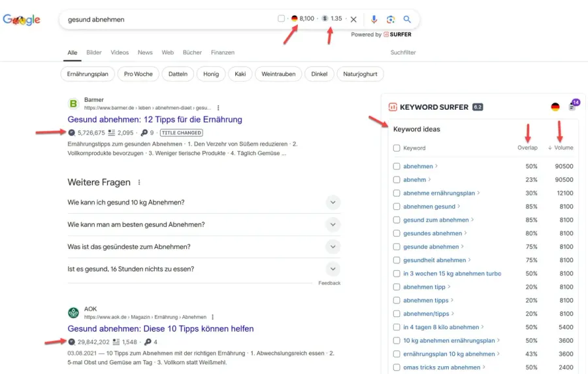Open Google Lens image search
The image size is (588, 374).
coord(391,19)
